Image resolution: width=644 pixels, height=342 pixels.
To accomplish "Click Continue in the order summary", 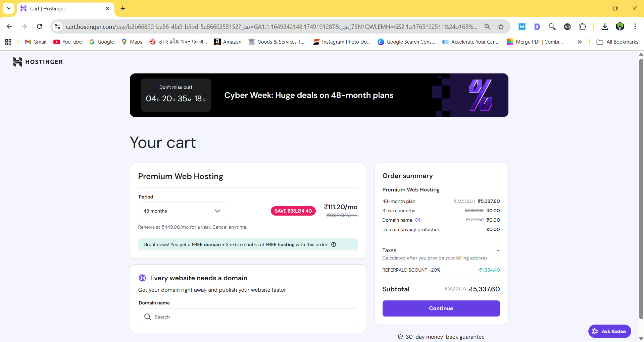I will (441, 308).
